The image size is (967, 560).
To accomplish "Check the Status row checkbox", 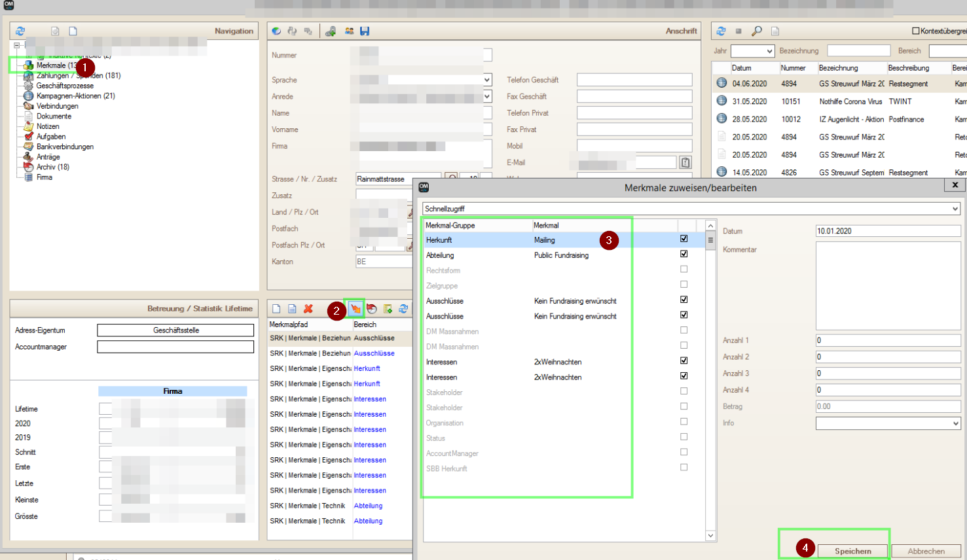I will pos(684,437).
